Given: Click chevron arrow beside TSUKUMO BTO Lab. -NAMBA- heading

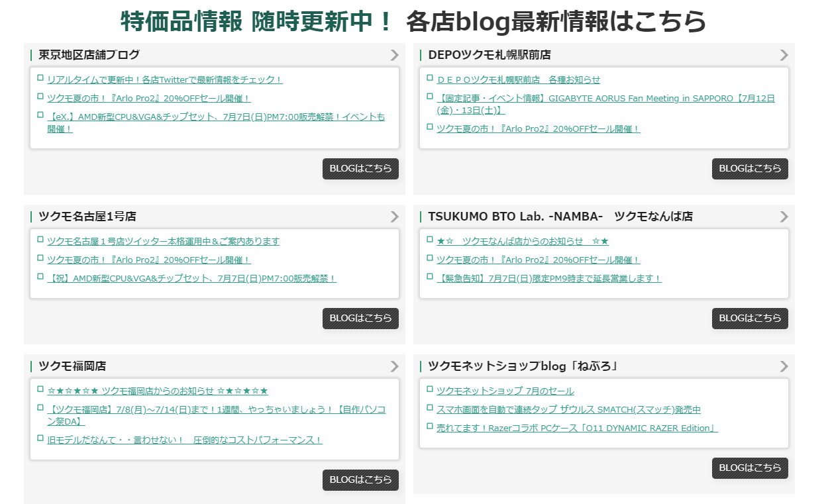Looking at the screenshot, I should [784, 217].
